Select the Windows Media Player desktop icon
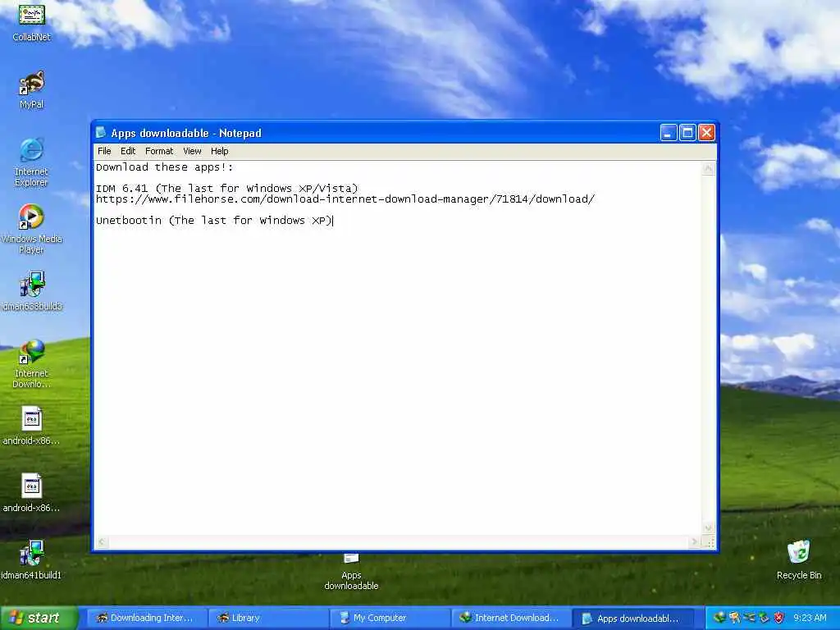840x630 pixels. click(x=32, y=230)
